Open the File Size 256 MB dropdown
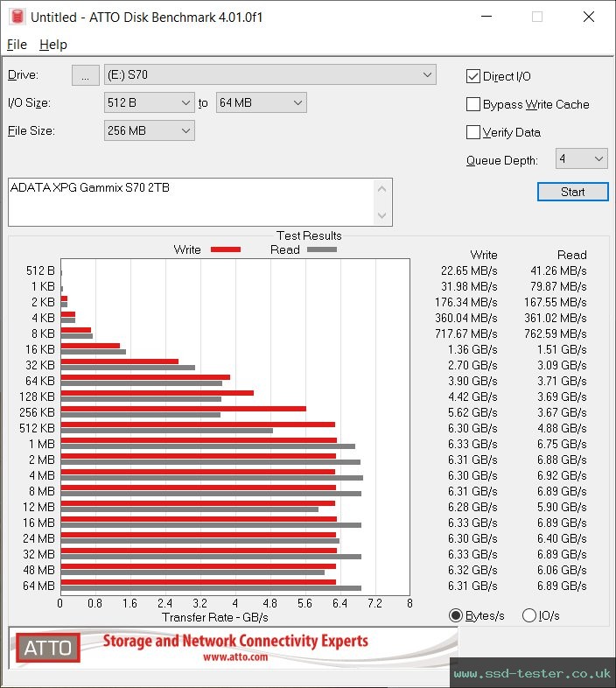The height and width of the screenshot is (688, 616). [x=149, y=130]
